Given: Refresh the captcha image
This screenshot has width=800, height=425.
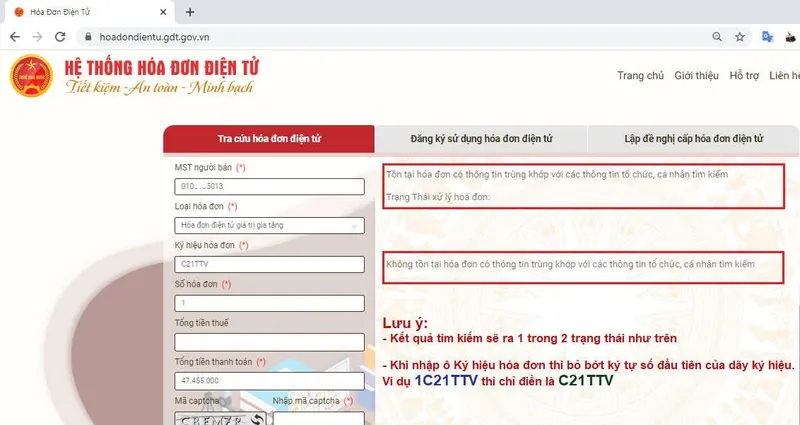Looking at the screenshot, I should 258,420.
